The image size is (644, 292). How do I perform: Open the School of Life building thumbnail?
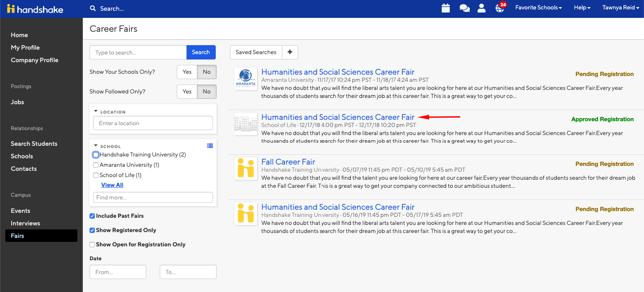tap(246, 124)
